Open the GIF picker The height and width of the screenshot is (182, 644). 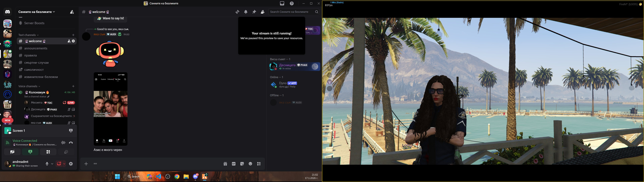click(x=233, y=164)
